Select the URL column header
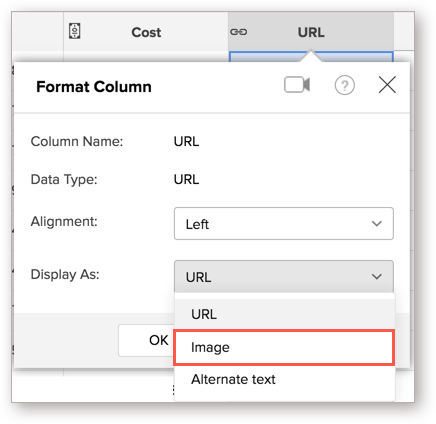Screen dimensions: 436x424 pyautogui.click(x=311, y=32)
